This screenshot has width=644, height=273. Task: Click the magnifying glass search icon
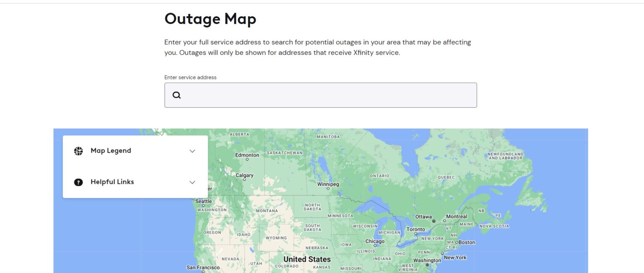177,95
